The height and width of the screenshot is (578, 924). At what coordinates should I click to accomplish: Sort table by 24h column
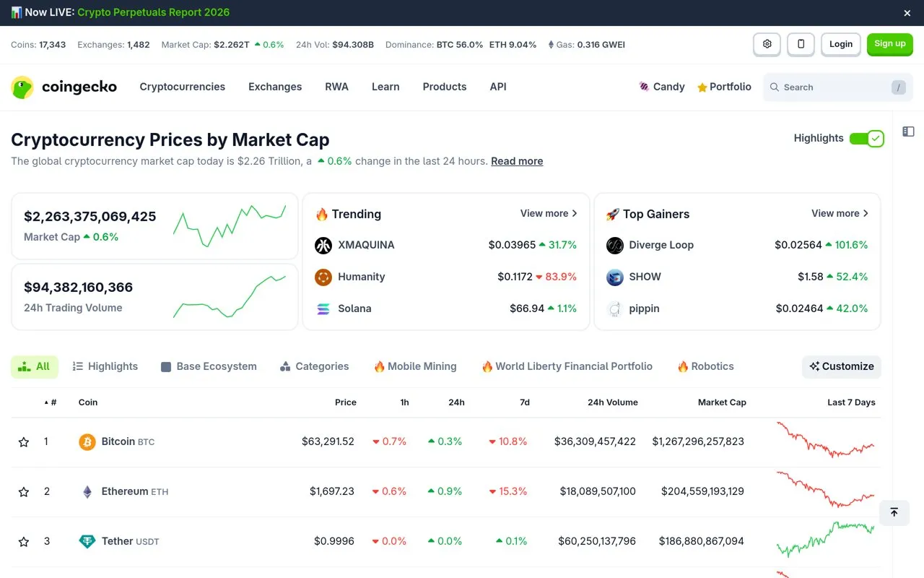456,402
